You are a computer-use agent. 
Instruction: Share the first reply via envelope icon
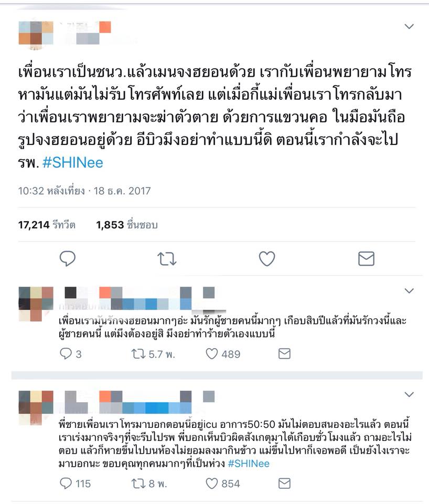284,354
